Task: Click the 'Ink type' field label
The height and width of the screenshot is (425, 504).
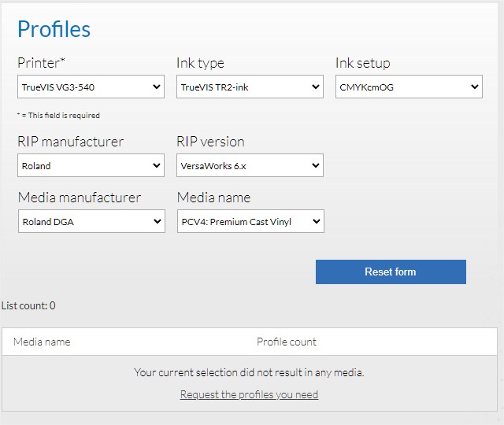Action: click(x=200, y=63)
